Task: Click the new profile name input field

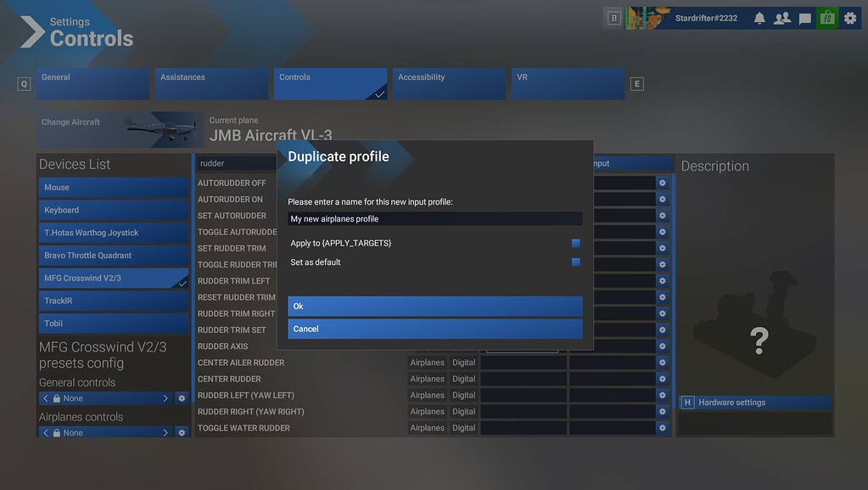Action: [x=434, y=218]
